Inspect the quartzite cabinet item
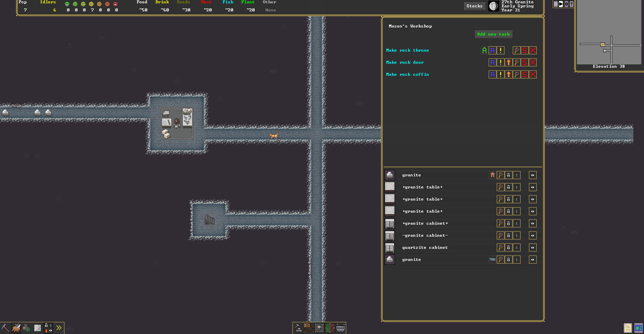 pos(500,247)
